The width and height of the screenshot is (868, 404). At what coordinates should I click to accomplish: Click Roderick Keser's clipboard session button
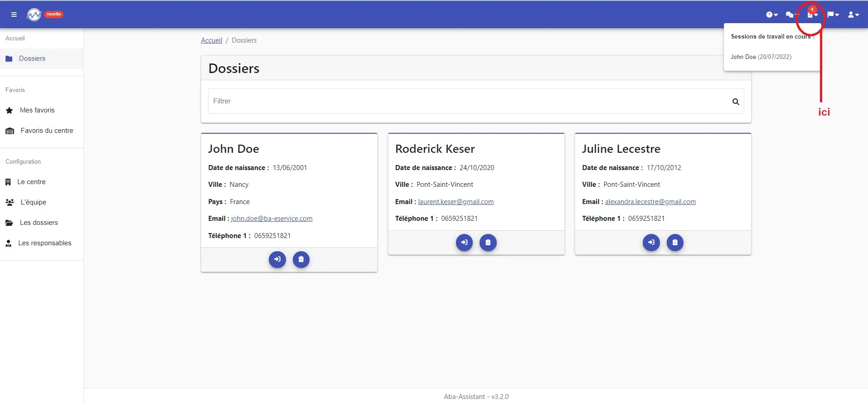pos(488,243)
